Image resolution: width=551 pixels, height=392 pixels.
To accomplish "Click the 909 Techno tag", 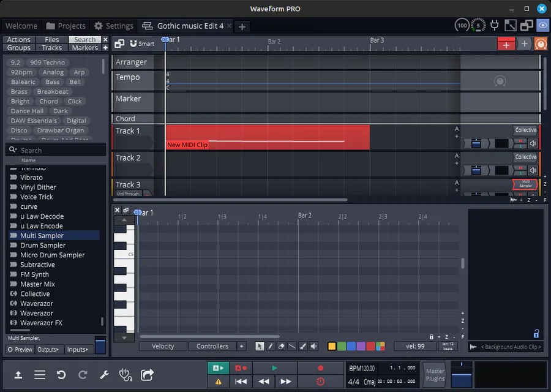I will pos(47,62).
